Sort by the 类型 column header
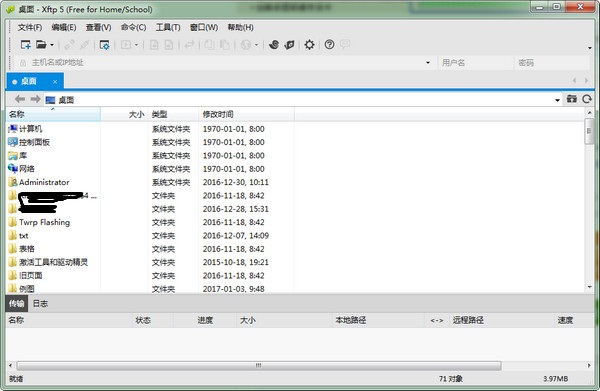 click(x=173, y=114)
